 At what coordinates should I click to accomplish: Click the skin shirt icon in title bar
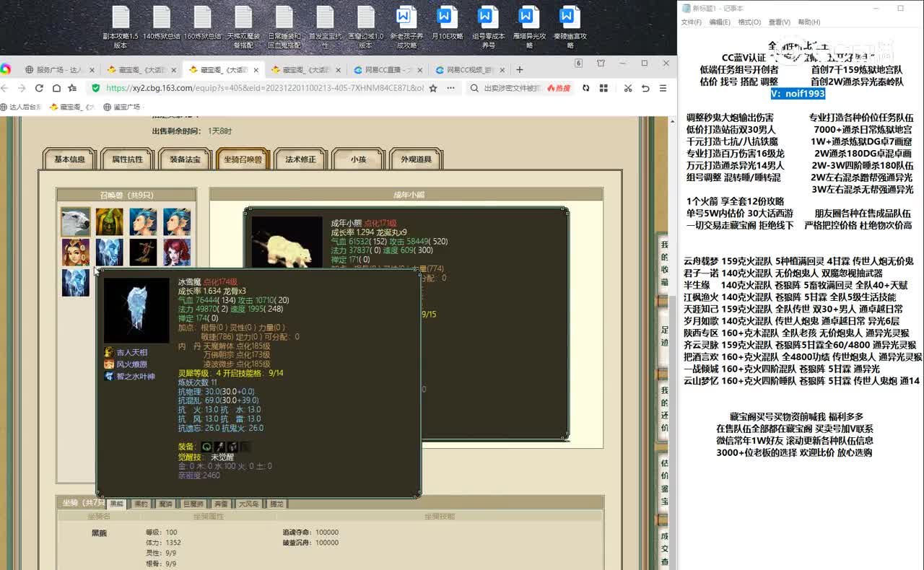[x=601, y=63]
